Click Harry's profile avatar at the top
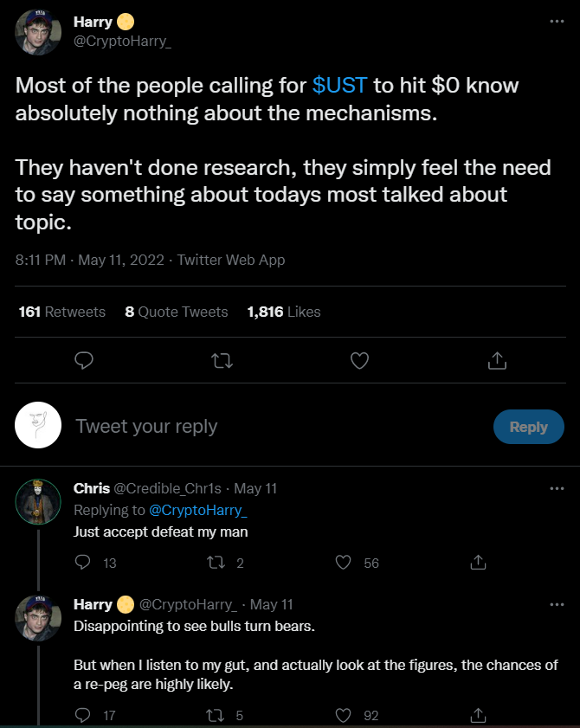This screenshot has height=728, width=580. (x=38, y=32)
